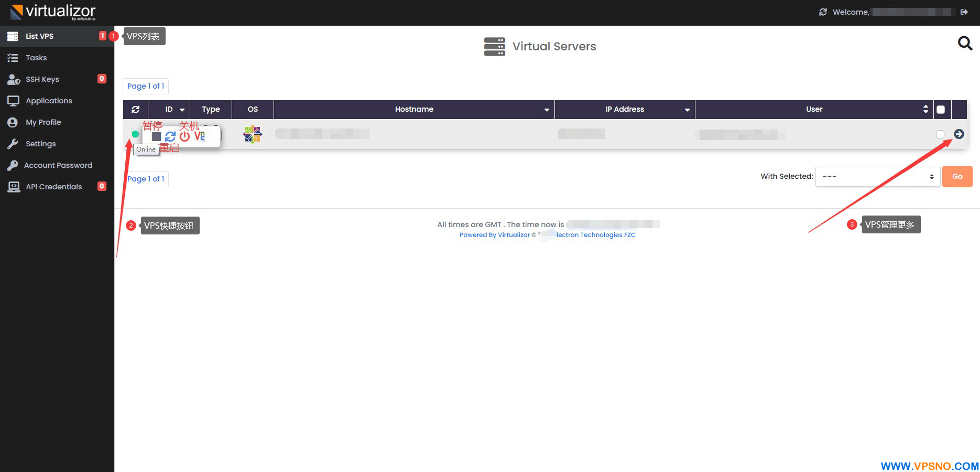Toggle the select-all checkbox in header

[941, 110]
